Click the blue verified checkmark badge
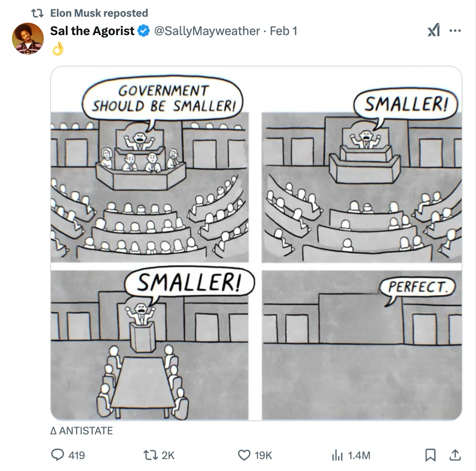Screen dimensions: 476x471 pyautogui.click(x=144, y=31)
